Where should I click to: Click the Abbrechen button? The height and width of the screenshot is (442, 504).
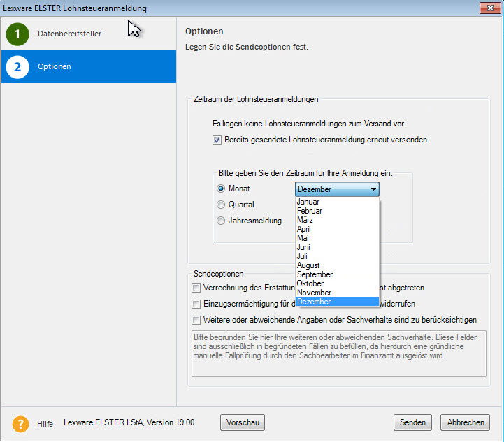click(465, 422)
